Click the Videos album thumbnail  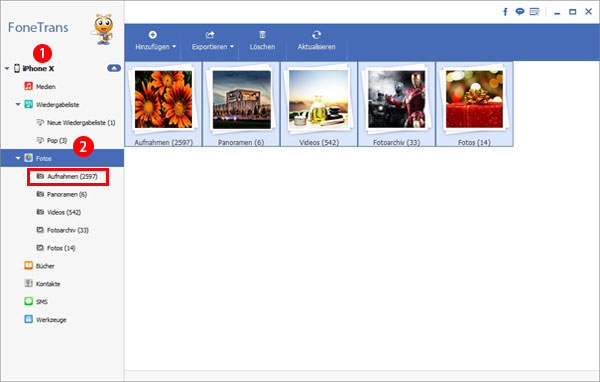coord(319,100)
